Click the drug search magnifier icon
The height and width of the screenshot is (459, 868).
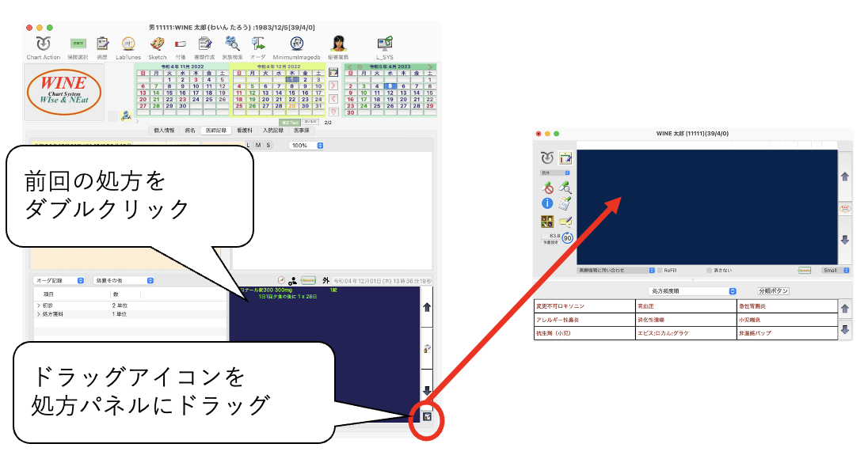tap(565, 188)
